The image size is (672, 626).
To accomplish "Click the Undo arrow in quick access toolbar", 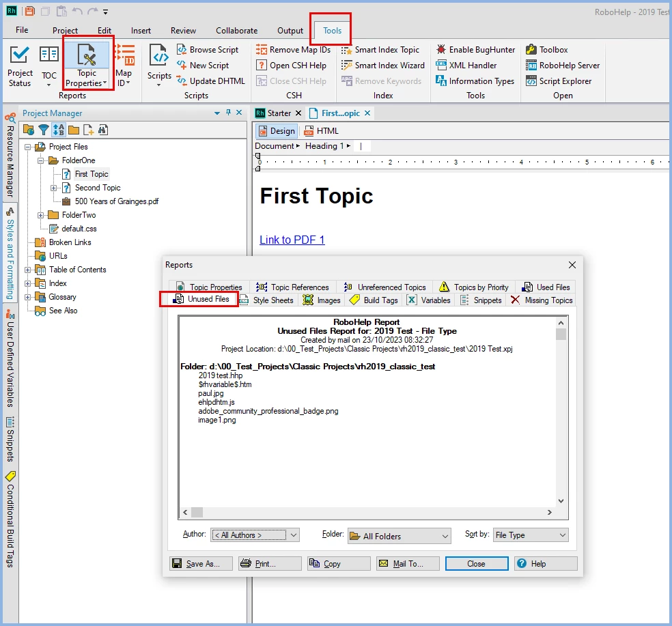I will [77, 11].
